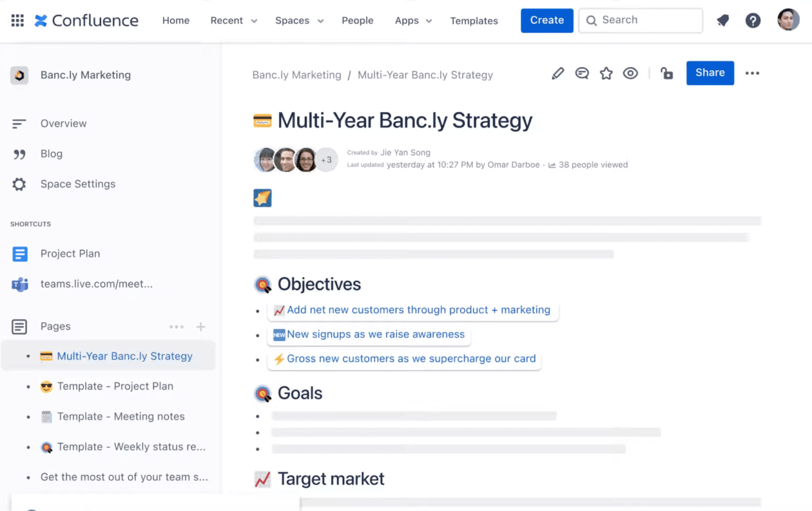812x511 pixels.
Task: Select Blog in the sidebar
Action: tap(51, 154)
